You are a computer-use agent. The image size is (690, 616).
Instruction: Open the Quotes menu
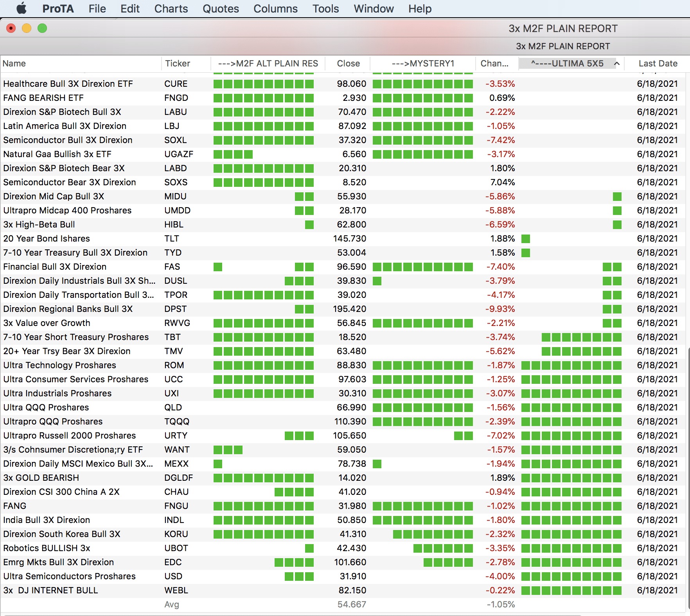click(221, 9)
